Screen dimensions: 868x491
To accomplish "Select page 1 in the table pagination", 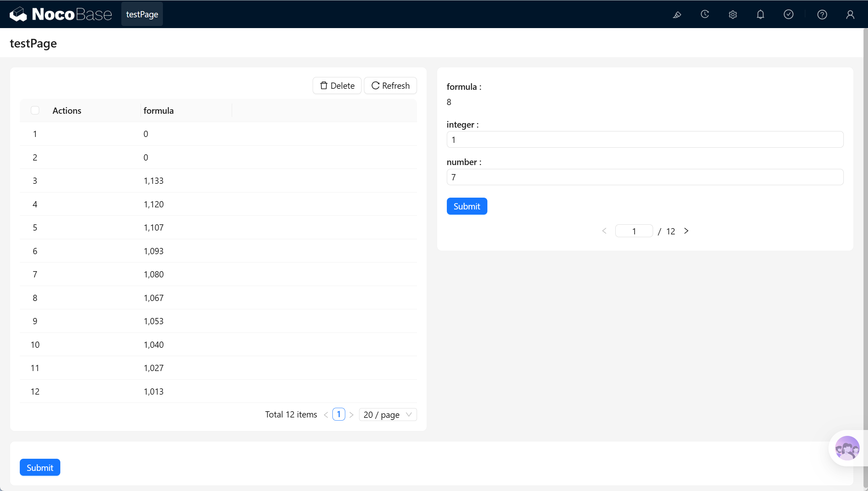I will pos(339,414).
